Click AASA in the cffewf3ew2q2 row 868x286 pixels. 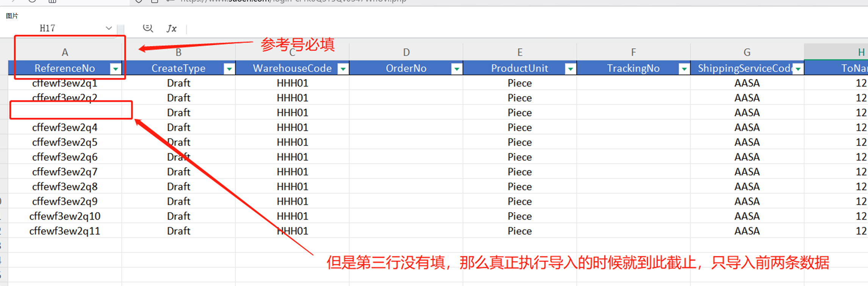[x=747, y=97]
